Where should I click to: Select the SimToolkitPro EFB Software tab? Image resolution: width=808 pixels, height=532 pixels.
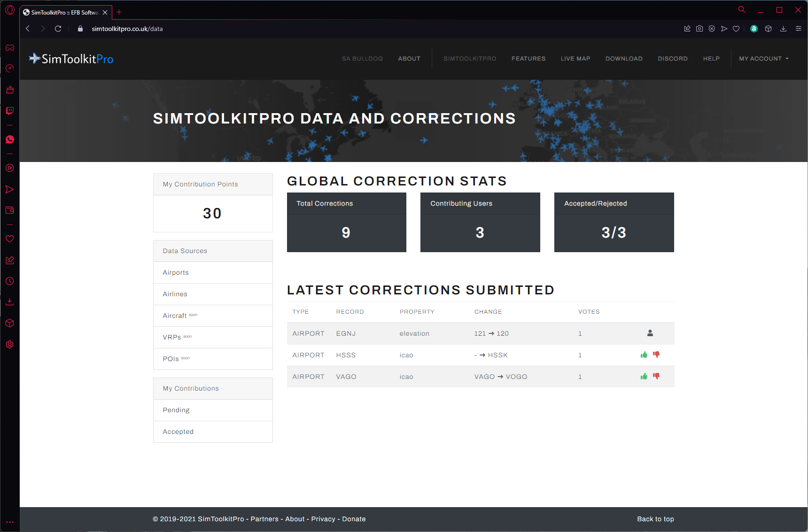click(65, 12)
